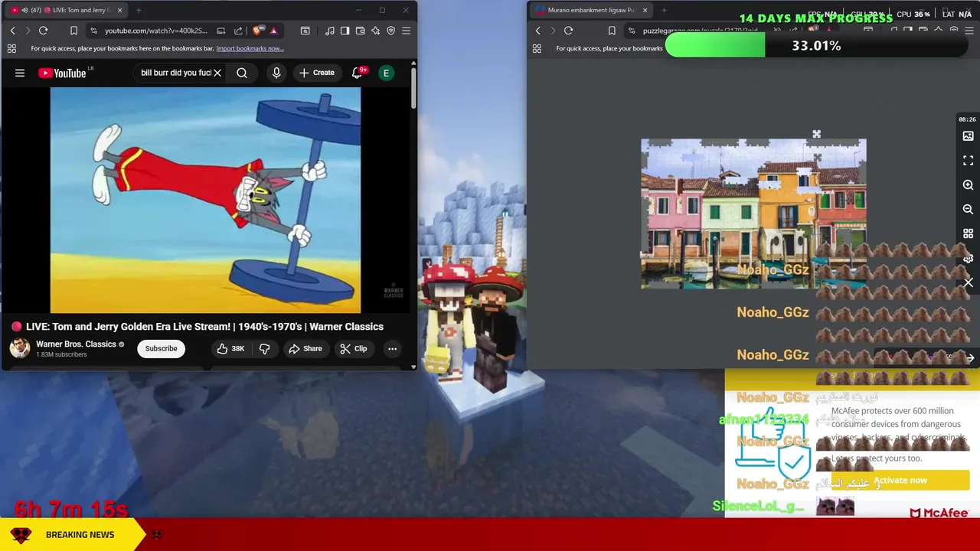Arrange puzzle pieces with grid icon

point(968,233)
